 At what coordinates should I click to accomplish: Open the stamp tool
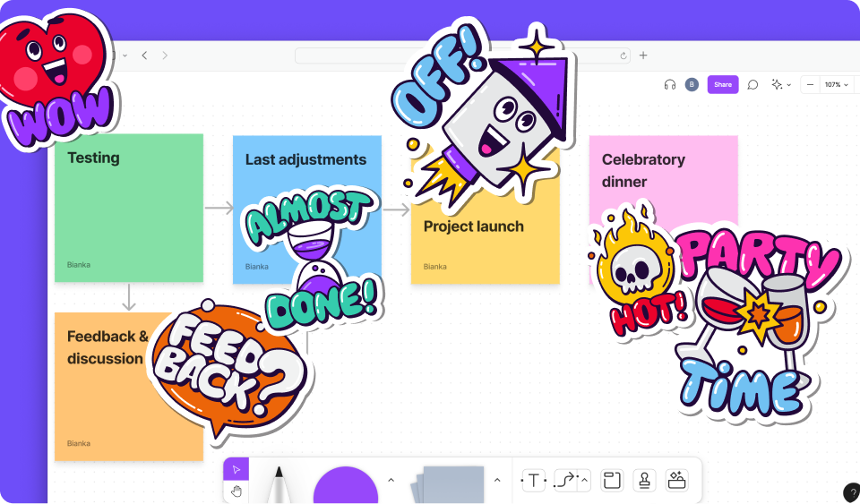[643, 481]
